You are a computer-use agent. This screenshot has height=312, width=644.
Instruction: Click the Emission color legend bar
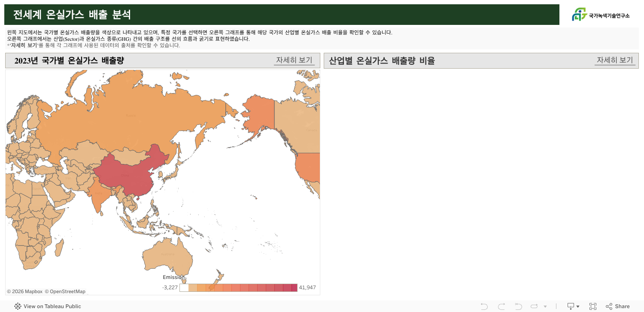[x=238, y=288]
